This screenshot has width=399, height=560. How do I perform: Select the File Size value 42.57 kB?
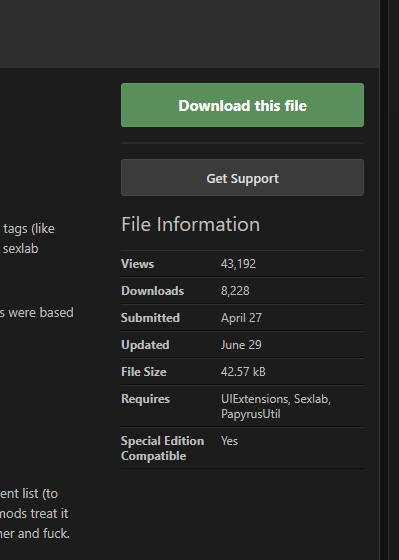pos(243,372)
